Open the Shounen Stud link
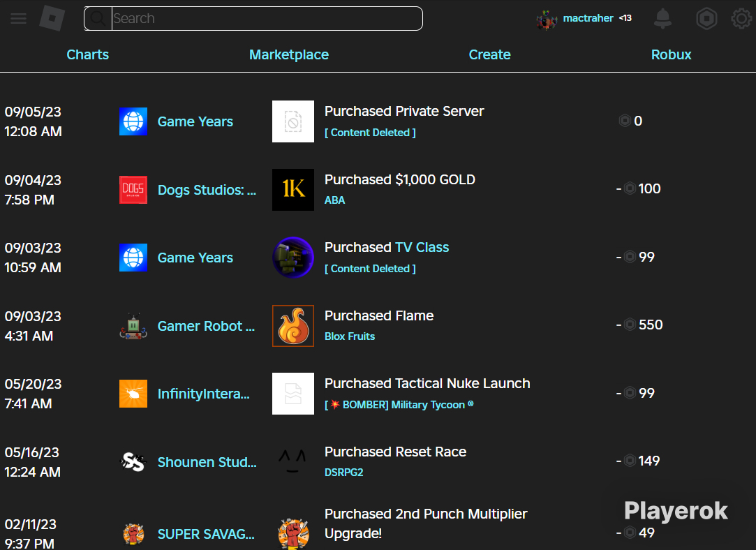The width and height of the screenshot is (756, 550). [207, 462]
